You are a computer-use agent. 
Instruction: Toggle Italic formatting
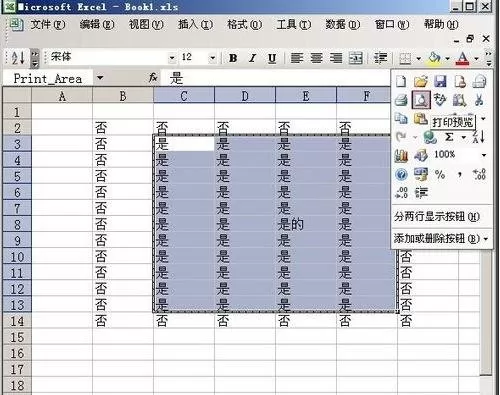coord(252,58)
